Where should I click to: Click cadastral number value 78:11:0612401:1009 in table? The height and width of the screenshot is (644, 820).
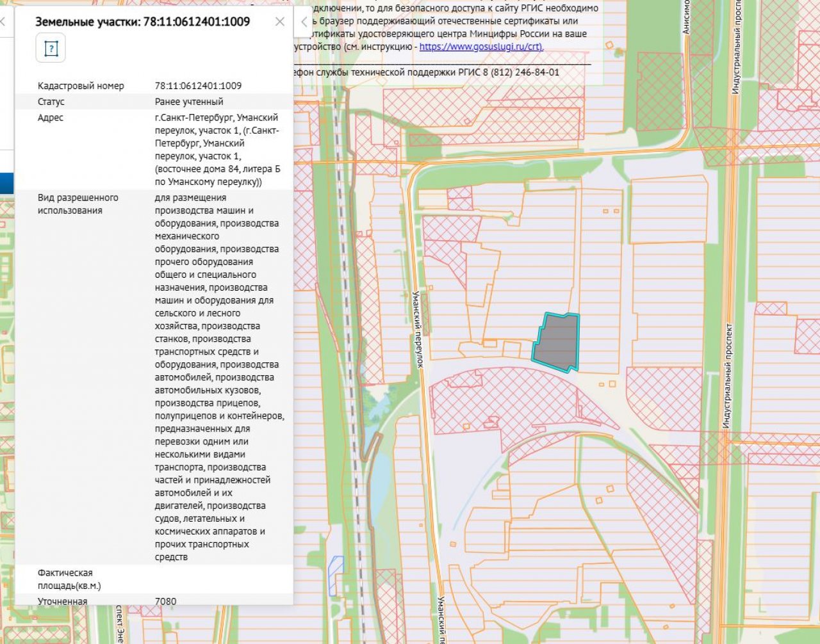coord(198,86)
